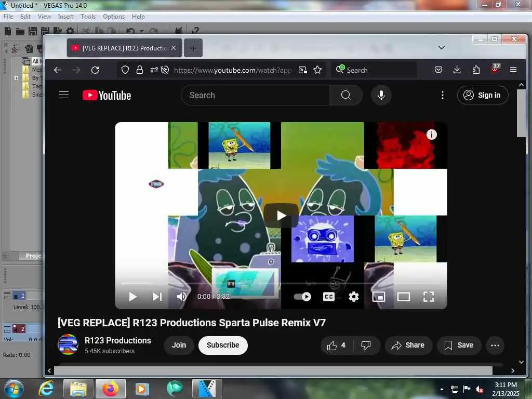Click the extension icon with badge 17

click(x=495, y=69)
